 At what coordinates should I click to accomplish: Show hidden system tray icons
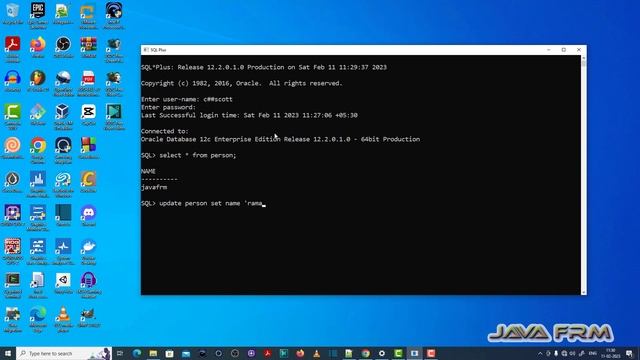540,353
